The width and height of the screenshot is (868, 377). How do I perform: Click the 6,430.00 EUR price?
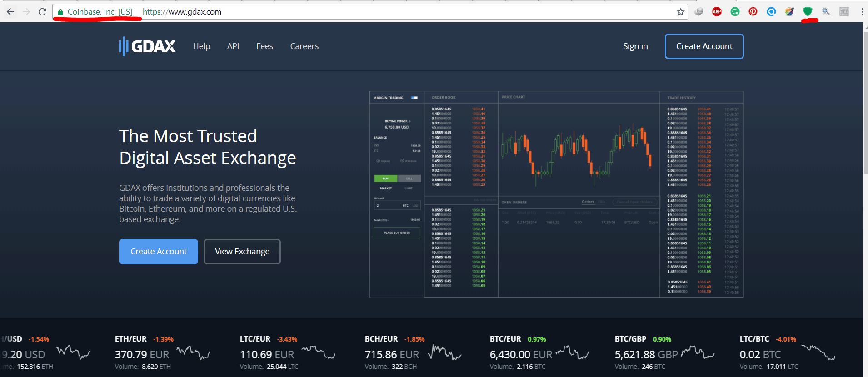click(521, 354)
